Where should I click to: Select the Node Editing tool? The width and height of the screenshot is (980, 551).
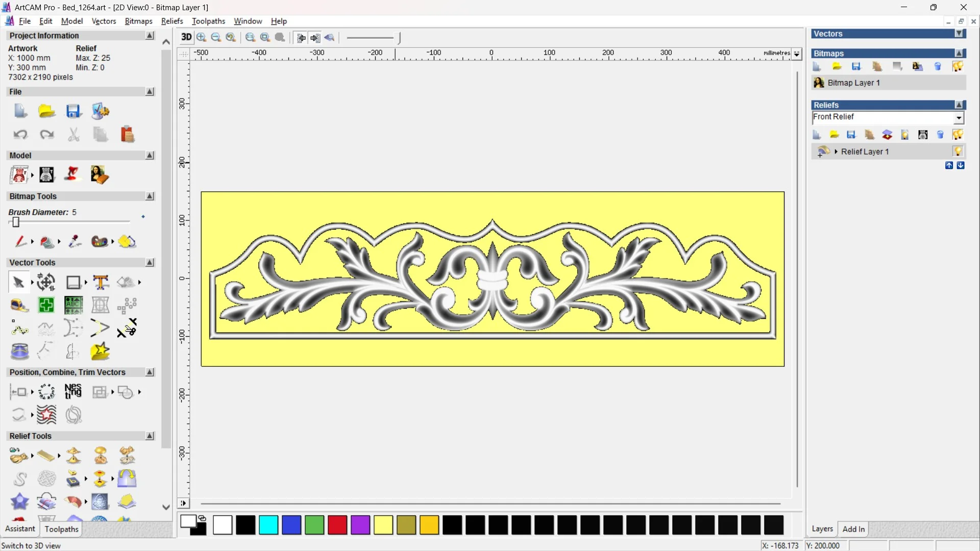pyautogui.click(x=19, y=329)
